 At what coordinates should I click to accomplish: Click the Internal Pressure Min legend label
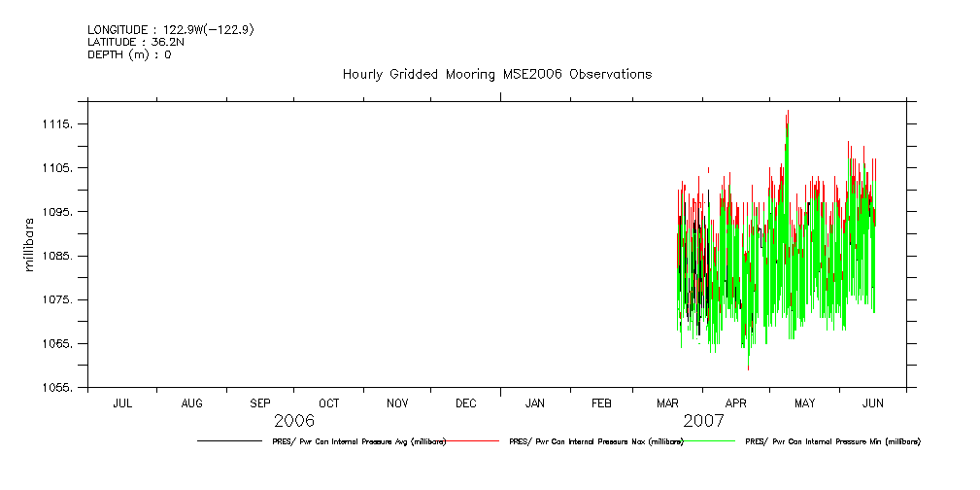coord(832,441)
